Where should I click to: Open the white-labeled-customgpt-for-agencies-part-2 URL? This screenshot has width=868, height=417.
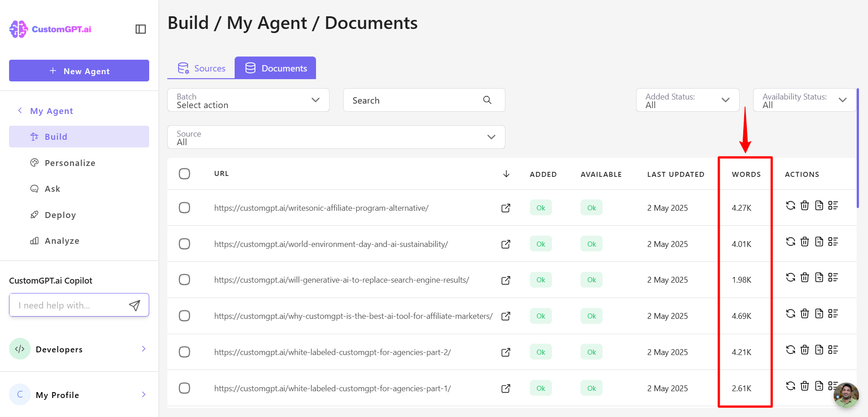click(x=333, y=352)
